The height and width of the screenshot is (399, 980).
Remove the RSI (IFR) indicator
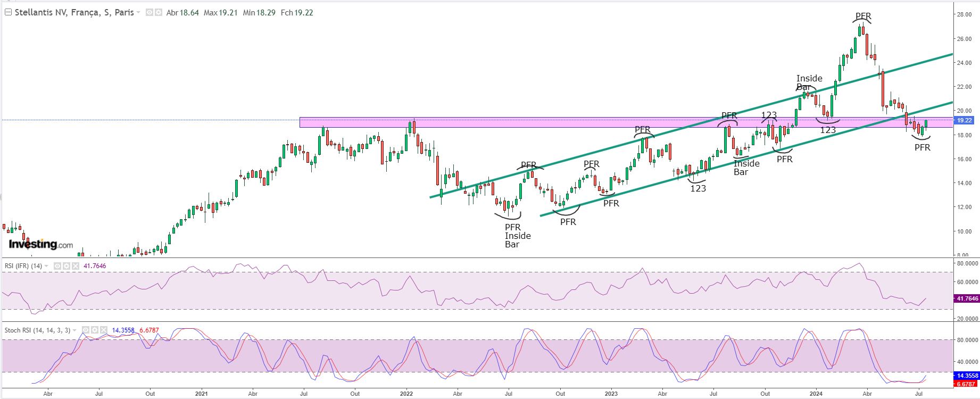tap(75, 266)
